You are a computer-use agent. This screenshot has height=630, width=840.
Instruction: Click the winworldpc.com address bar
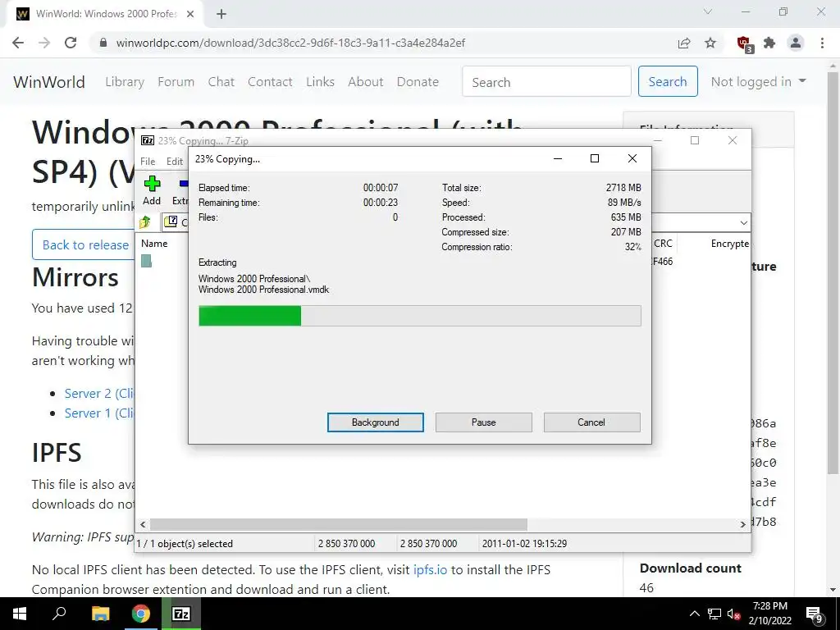tap(290, 43)
